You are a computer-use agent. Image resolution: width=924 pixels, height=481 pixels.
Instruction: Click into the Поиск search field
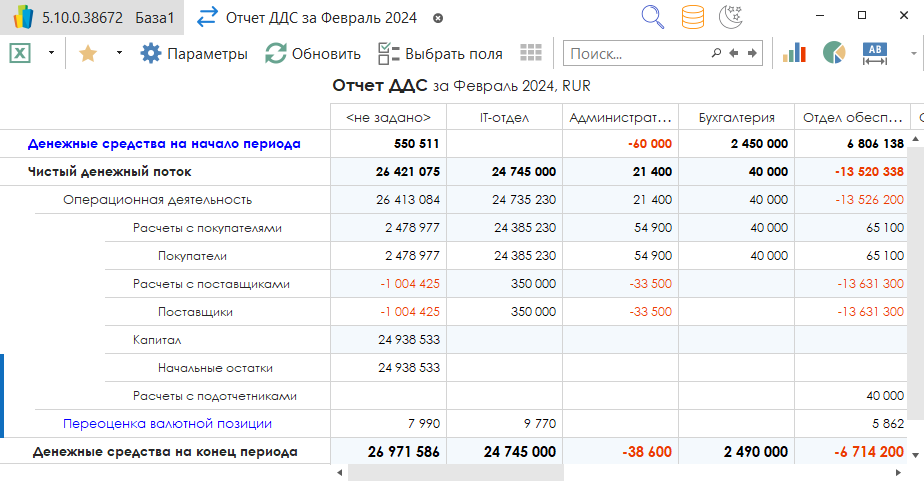point(635,54)
